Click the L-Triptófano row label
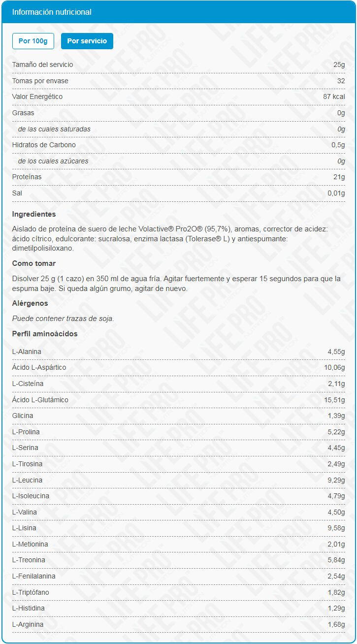357x644 pixels. (31, 592)
